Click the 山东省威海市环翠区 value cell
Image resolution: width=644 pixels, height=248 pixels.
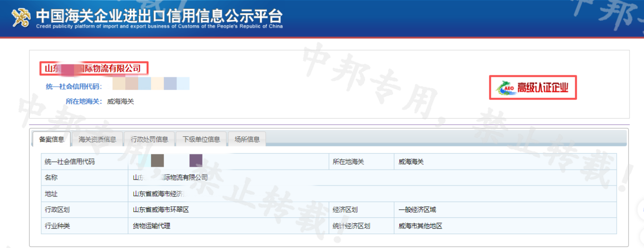[x=161, y=210]
